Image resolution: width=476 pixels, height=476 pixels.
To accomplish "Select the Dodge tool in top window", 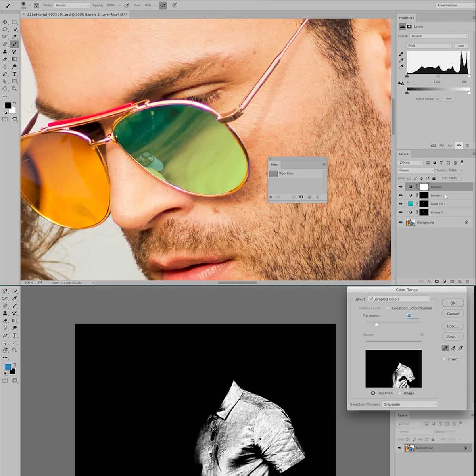I will click(14, 66).
